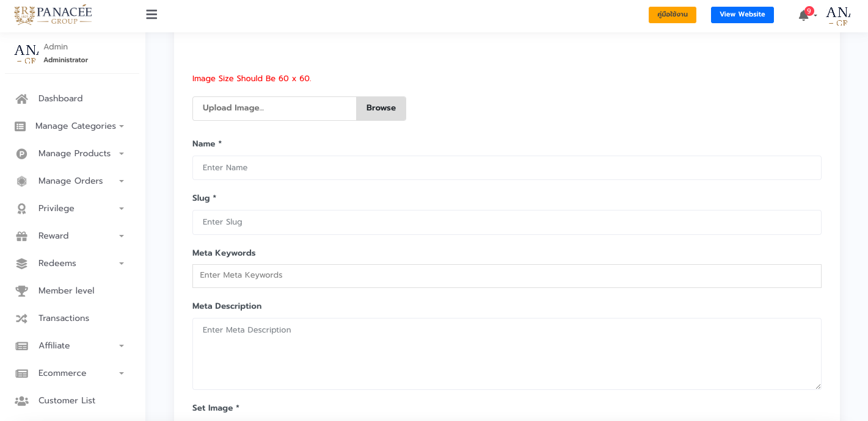The image size is (868, 421).
Task: Click the Redeems layers icon
Action: (x=21, y=264)
